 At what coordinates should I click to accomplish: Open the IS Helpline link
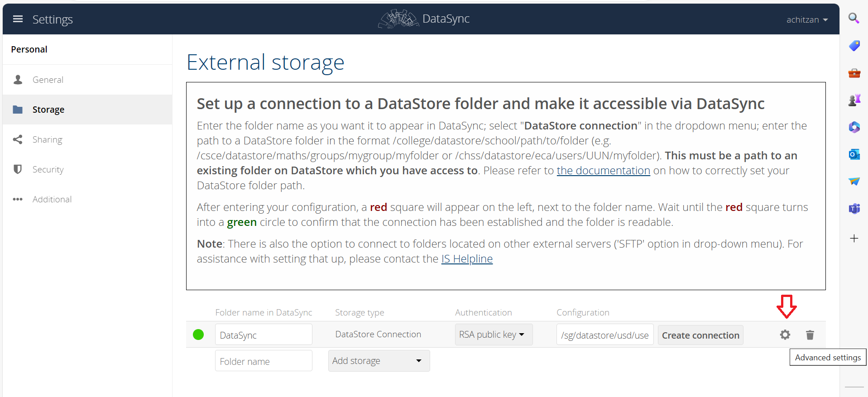click(x=467, y=259)
